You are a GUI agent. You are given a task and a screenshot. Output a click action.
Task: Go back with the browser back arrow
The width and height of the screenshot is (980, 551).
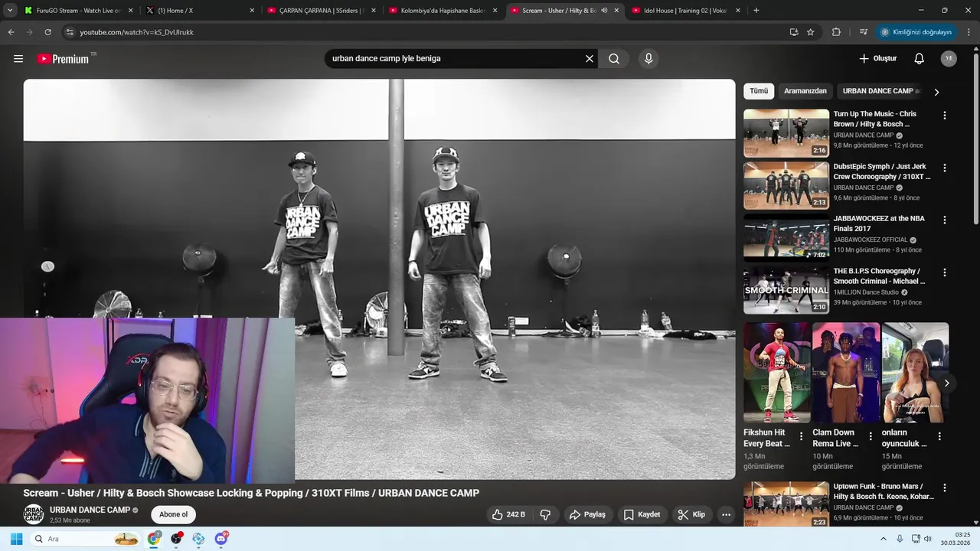(x=11, y=32)
